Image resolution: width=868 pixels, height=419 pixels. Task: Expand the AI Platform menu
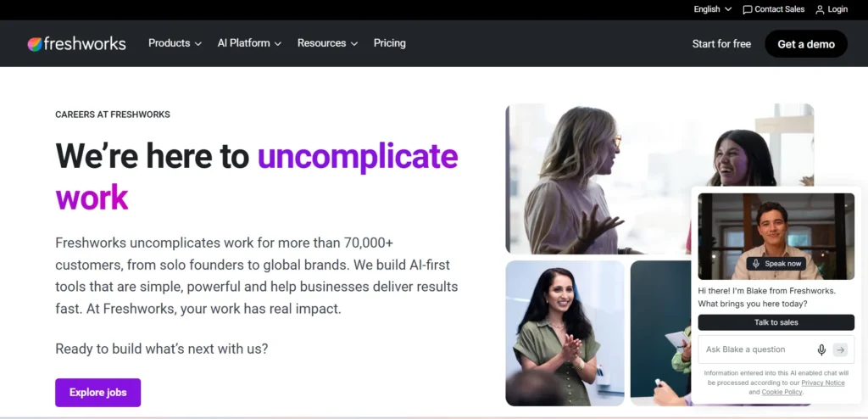click(x=250, y=43)
